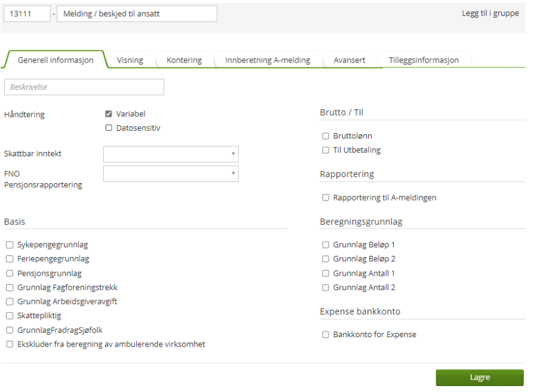Enable the Datosensitiv checkbox
Screen dimensions: 534x392
109,128
